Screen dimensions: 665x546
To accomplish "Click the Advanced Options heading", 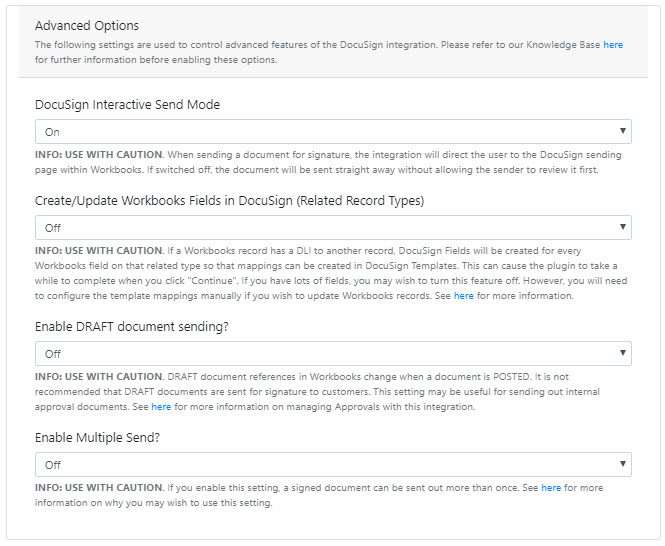I will click(x=87, y=25).
